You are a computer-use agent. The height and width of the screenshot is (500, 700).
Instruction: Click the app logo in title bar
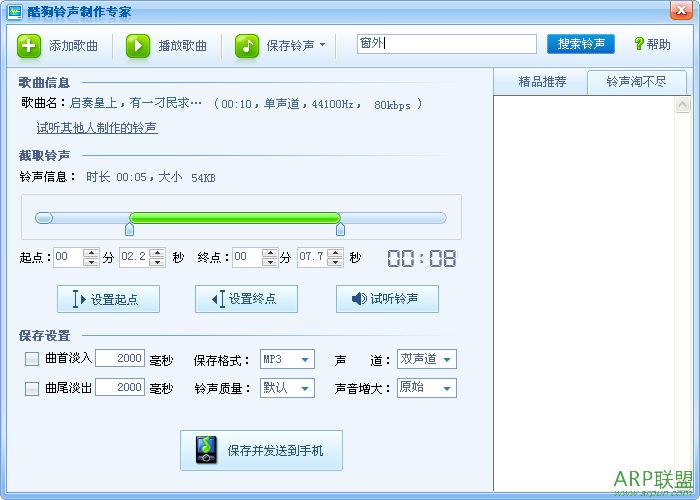[15, 11]
